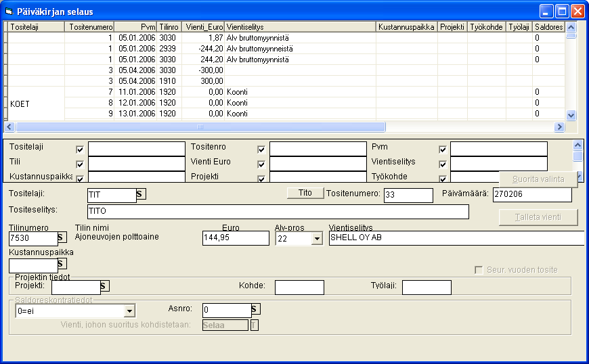Toggle the Tositenro filter checkbox
This screenshot has width=589, height=364.
(261, 150)
